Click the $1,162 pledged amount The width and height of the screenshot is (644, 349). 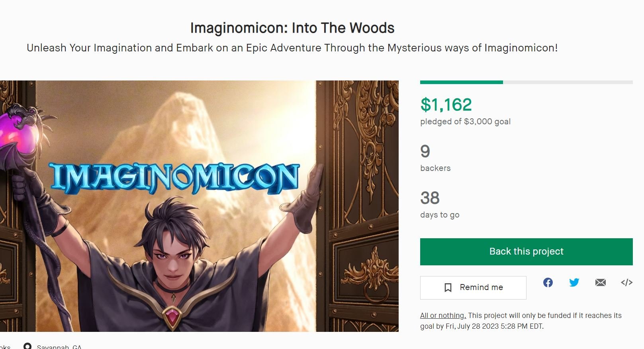click(446, 105)
